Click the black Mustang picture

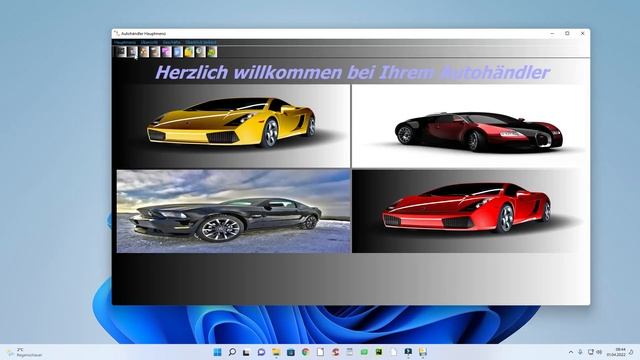coord(233,211)
